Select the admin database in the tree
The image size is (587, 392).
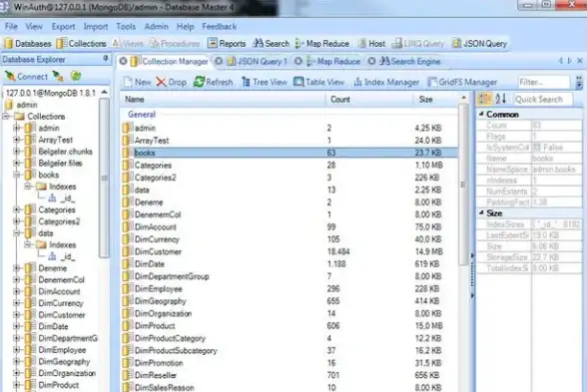(x=27, y=105)
